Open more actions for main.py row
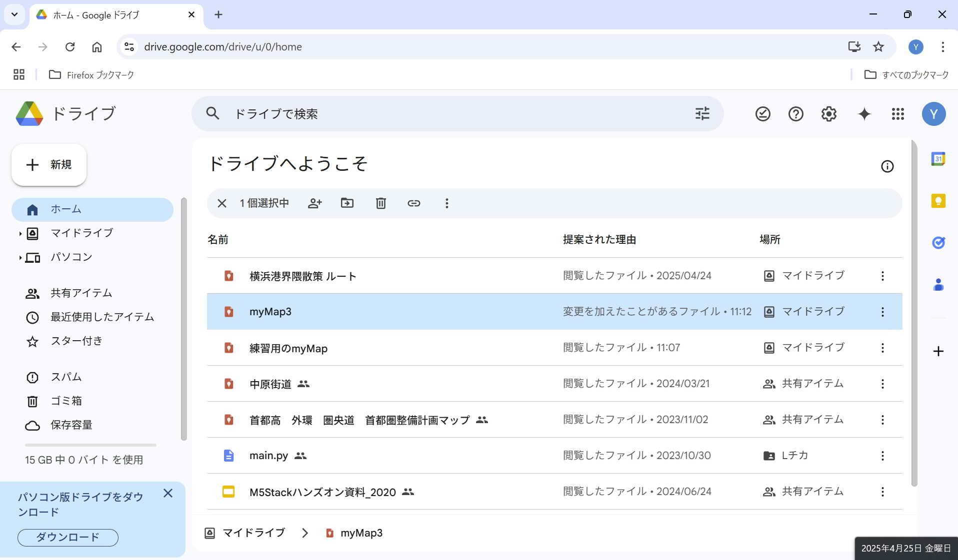The width and height of the screenshot is (958, 560). (x=882, y=456)
